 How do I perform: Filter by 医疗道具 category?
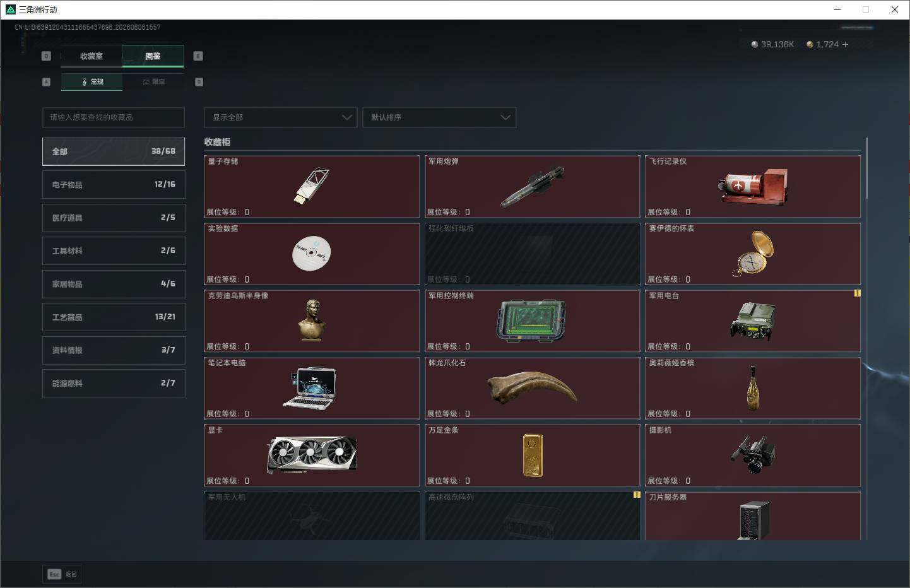point(114,218)
